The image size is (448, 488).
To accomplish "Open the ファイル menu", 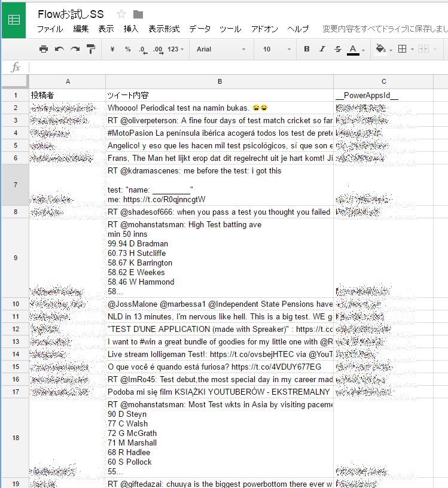I will tap(50, 29).
